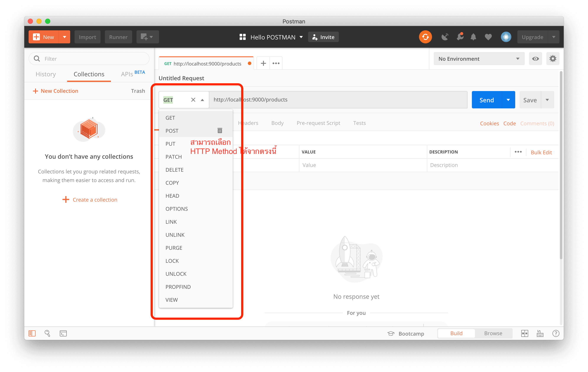Open the No Environment dropdown
Screen dimensions: 588x372
479,59
